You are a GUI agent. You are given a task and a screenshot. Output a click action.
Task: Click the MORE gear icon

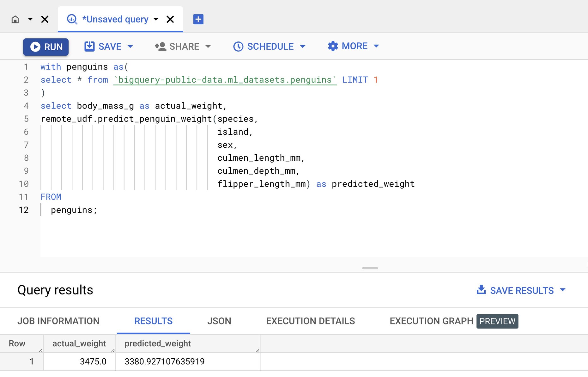click(x=333, y=46)
